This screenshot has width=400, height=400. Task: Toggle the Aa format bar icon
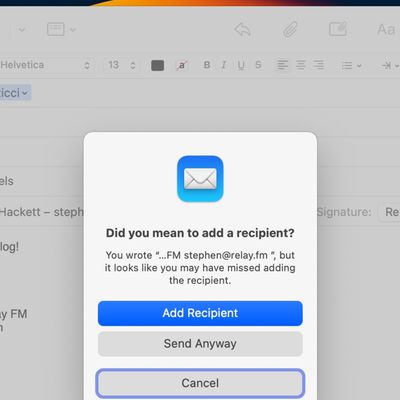(x=386, y=29)
